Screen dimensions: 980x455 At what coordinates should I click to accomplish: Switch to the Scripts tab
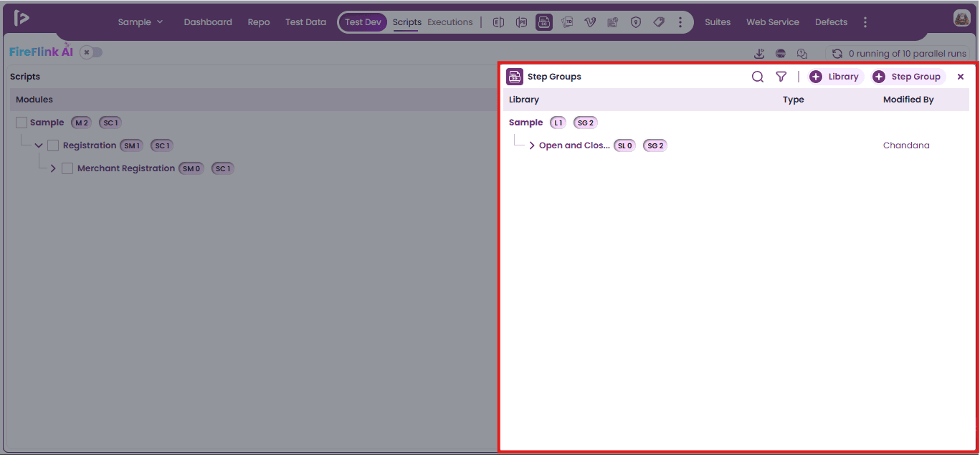point(407,22)
